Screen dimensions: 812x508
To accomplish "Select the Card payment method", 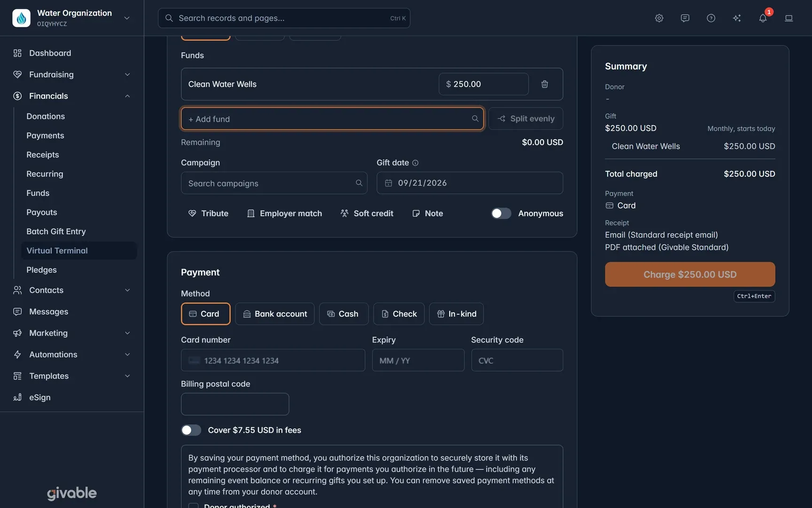I will (205, 314).
